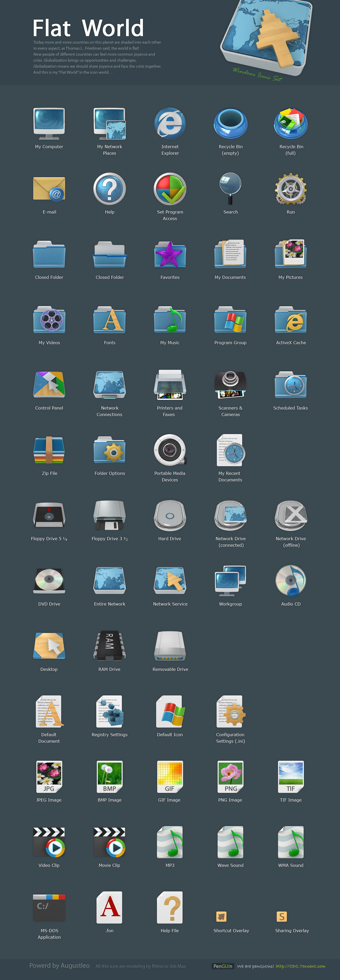Select the Wave Sound file icon
This screenshot has width=340, height=980.
(230, 842)
